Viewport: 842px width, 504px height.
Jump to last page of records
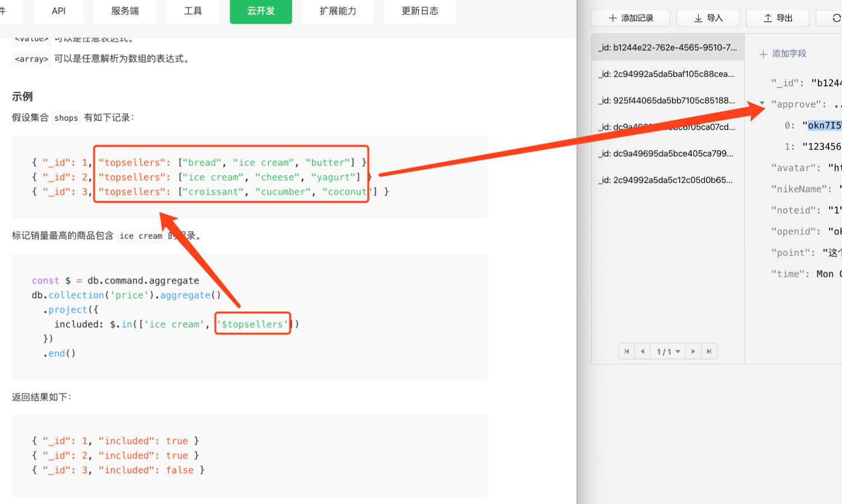click(x=709, y=351)
